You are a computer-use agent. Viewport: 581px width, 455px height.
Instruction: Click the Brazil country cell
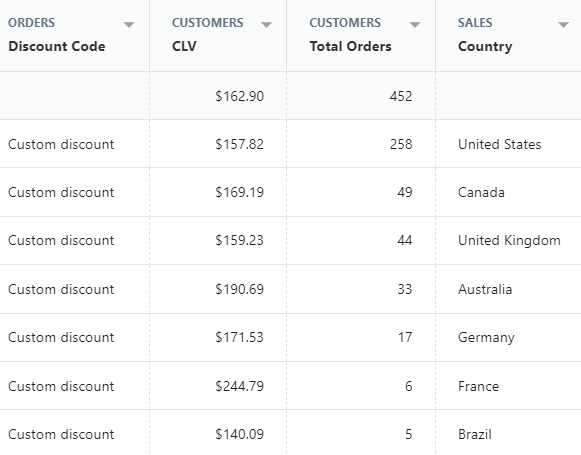pos(475,434)
